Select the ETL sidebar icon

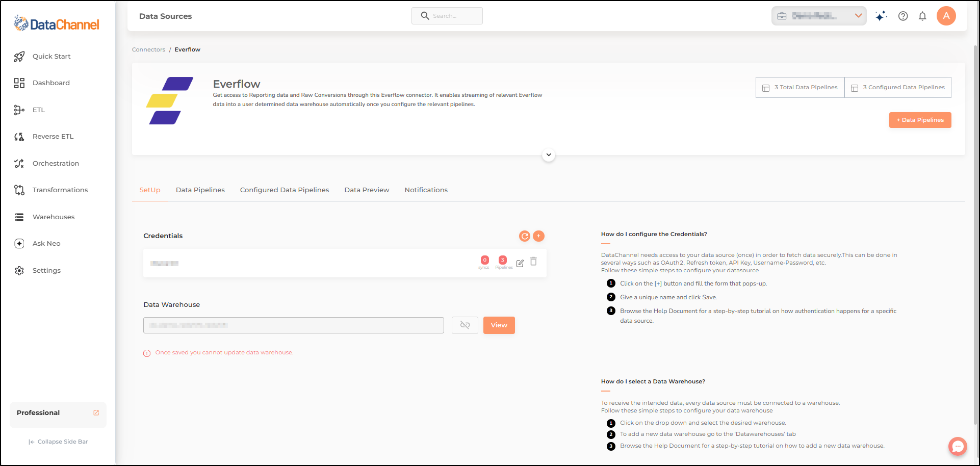pyautogui.click(x=19, y=110)
